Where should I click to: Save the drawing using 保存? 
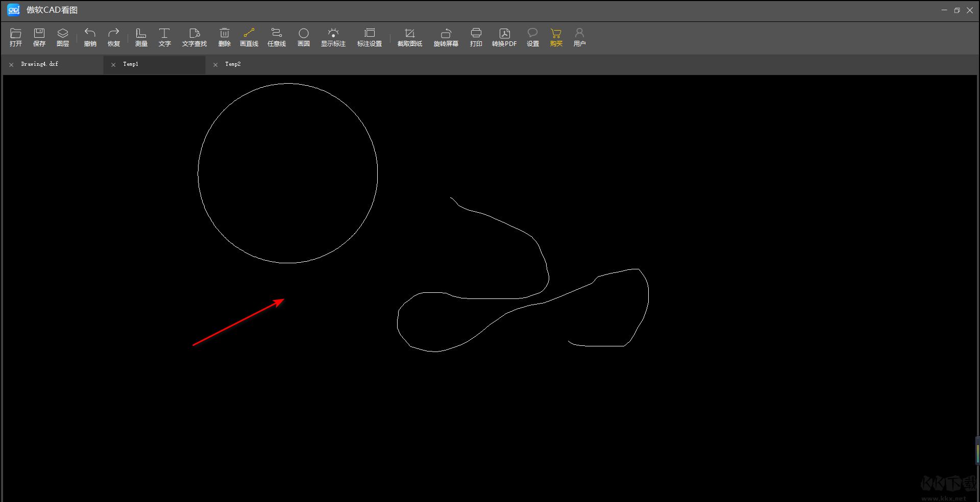pos(39,37)
